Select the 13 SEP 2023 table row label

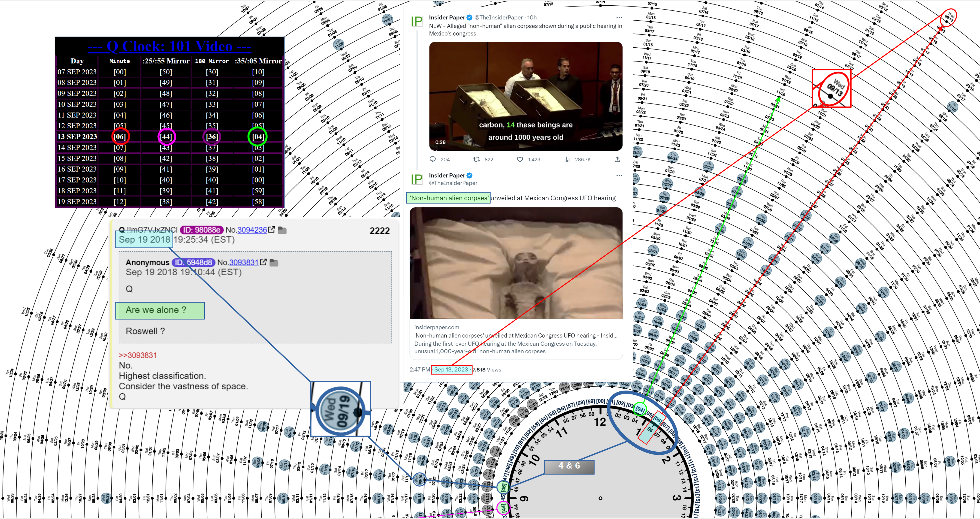(x=77, y=137)
